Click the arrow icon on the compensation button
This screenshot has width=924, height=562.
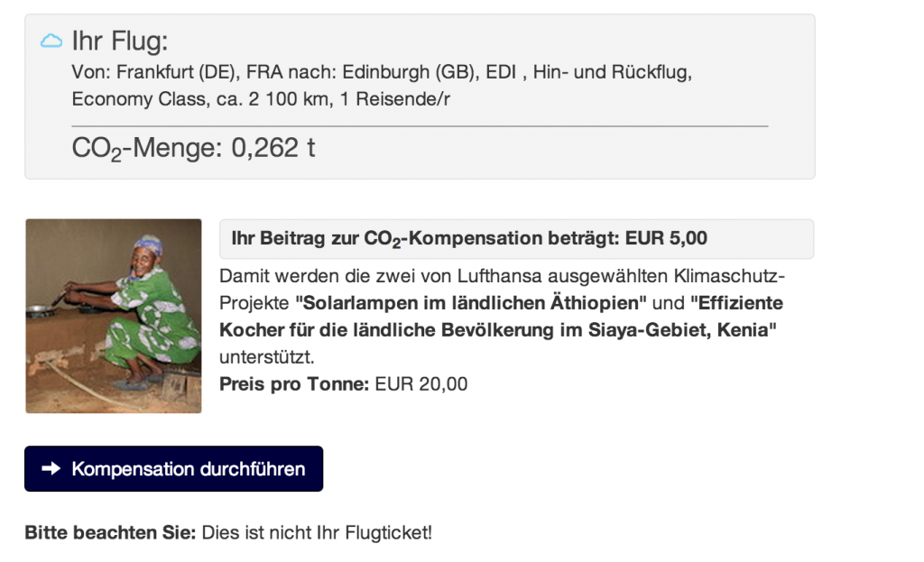coord(52,469)
